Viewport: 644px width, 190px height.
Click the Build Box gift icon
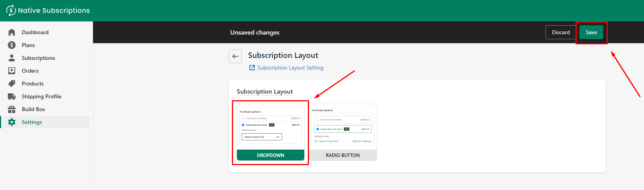point(12,109)
